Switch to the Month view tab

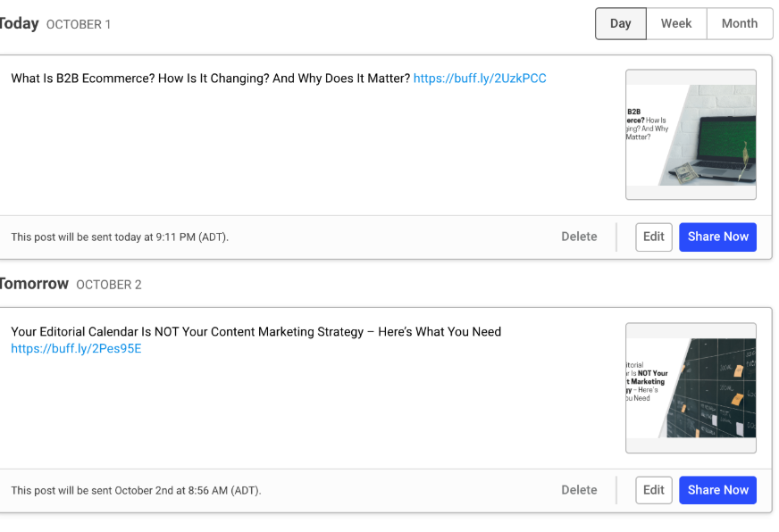tap(739, 24)
